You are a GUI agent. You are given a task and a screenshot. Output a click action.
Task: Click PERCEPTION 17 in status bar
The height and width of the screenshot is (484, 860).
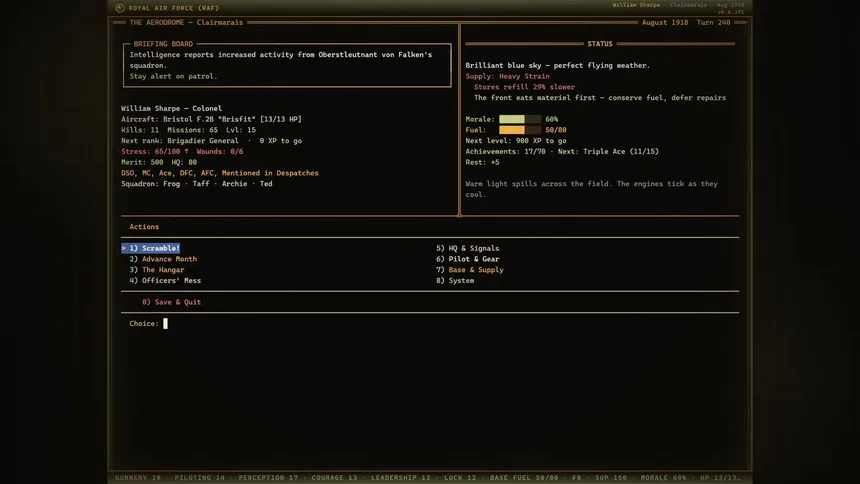coord(268,477)
